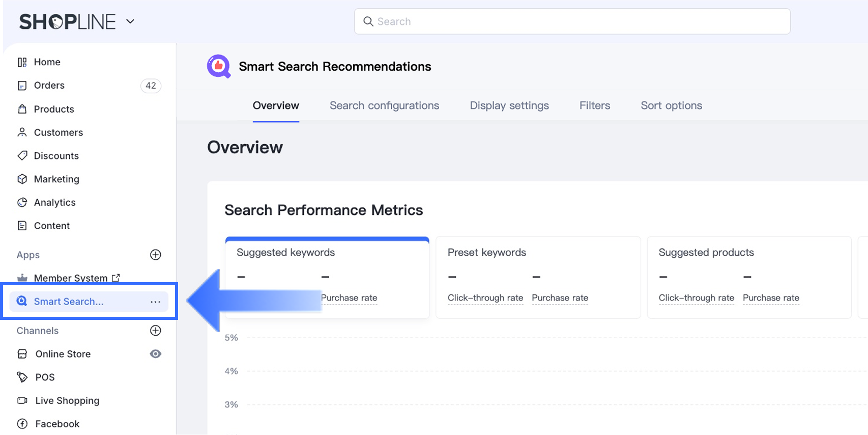Click the Discounts tag icon
The image size is (868, 435).
22,155
